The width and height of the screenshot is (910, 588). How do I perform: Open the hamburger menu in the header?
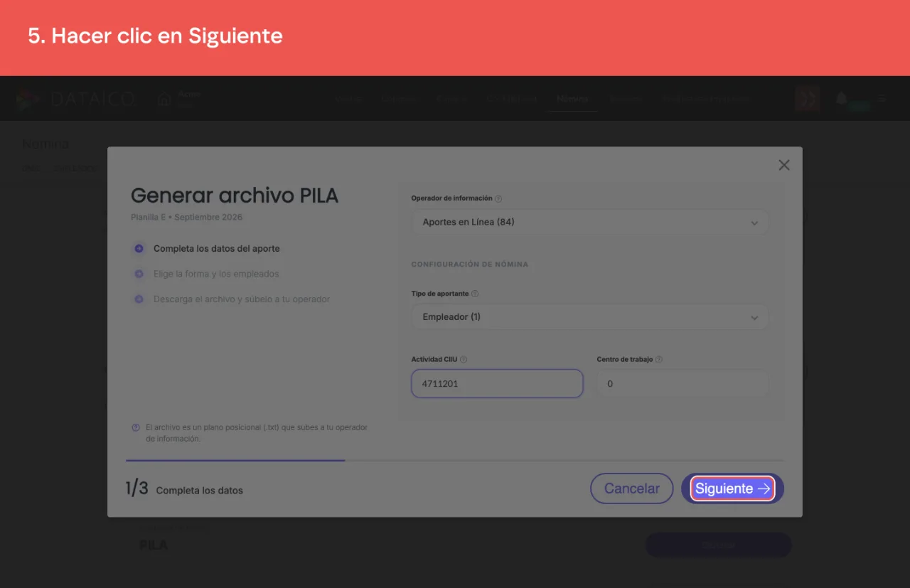pos(882,99)
